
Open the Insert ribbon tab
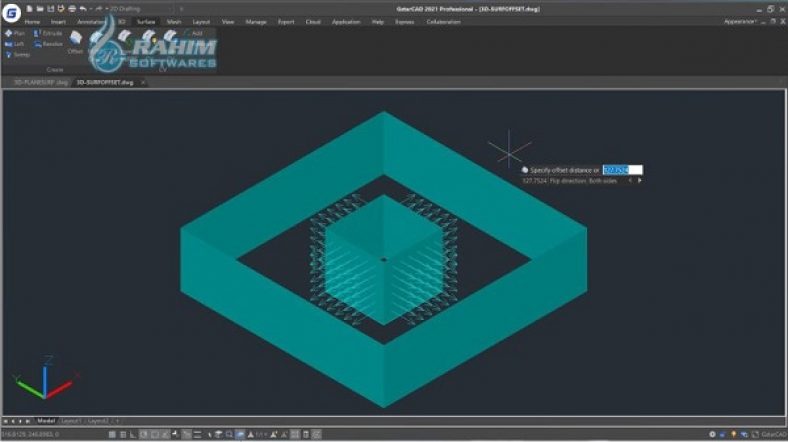[x=58, y=22]
